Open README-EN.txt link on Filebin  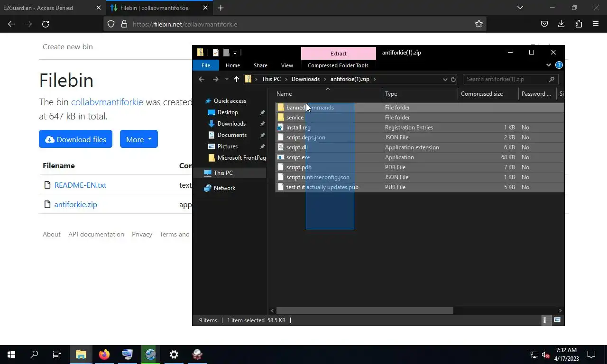(x=80, y=185)
